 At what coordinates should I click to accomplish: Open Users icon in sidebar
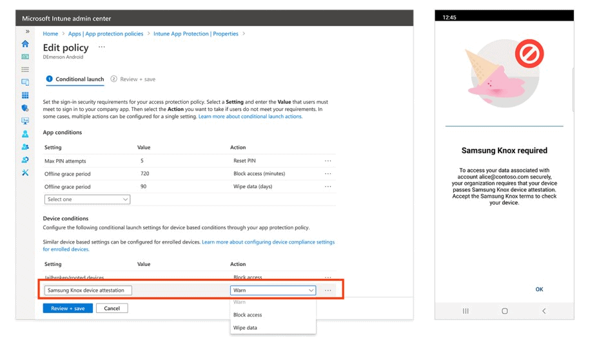coord(25,134)
